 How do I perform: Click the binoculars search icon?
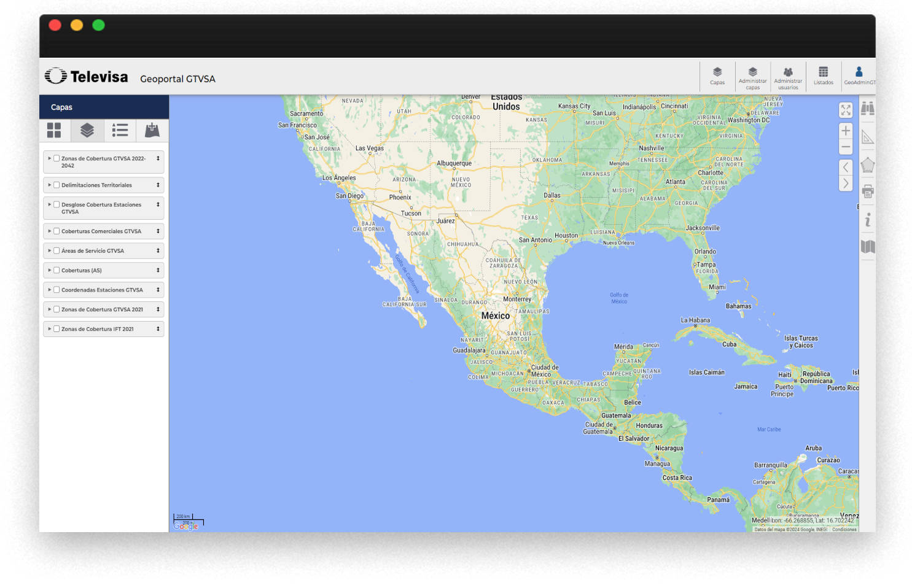[x=867, y=109]
